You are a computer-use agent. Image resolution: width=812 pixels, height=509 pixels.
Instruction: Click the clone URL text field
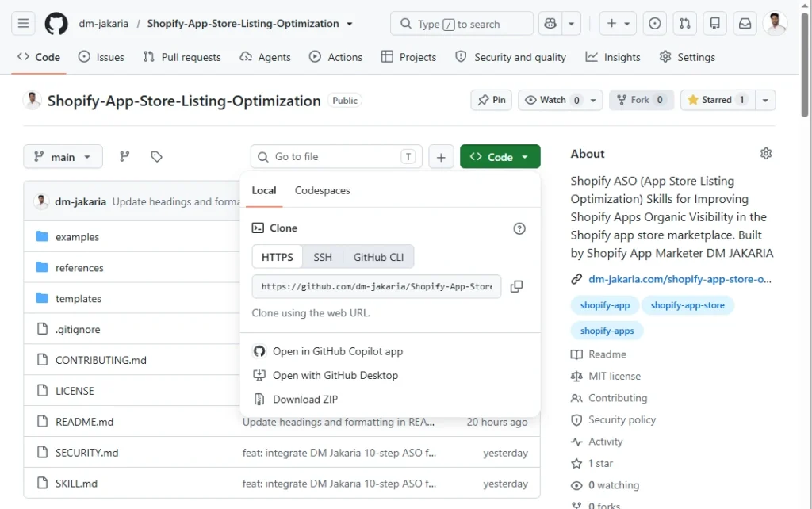tap(377, 286)
